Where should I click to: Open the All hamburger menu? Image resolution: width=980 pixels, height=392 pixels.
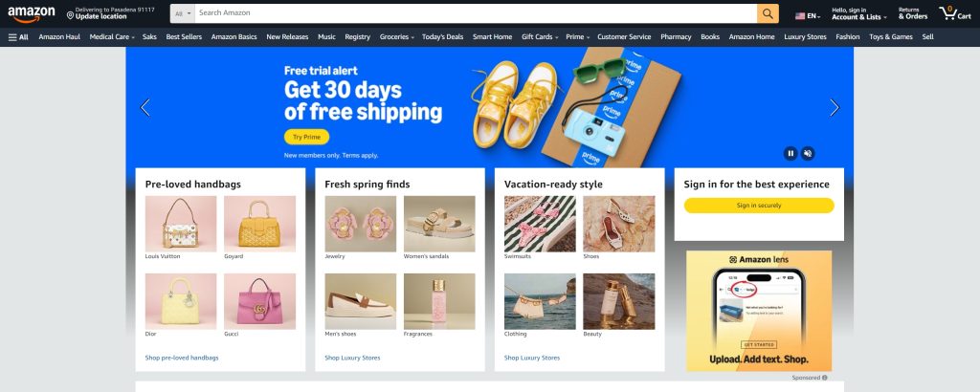tap(18, 37)
